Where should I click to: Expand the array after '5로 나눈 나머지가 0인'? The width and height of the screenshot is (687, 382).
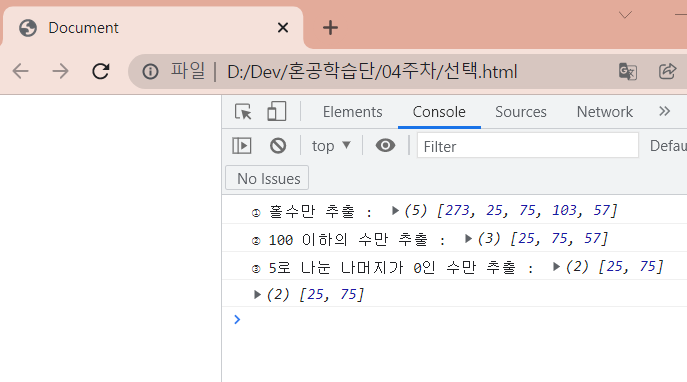pyautogui.click(x=556, y=266)
